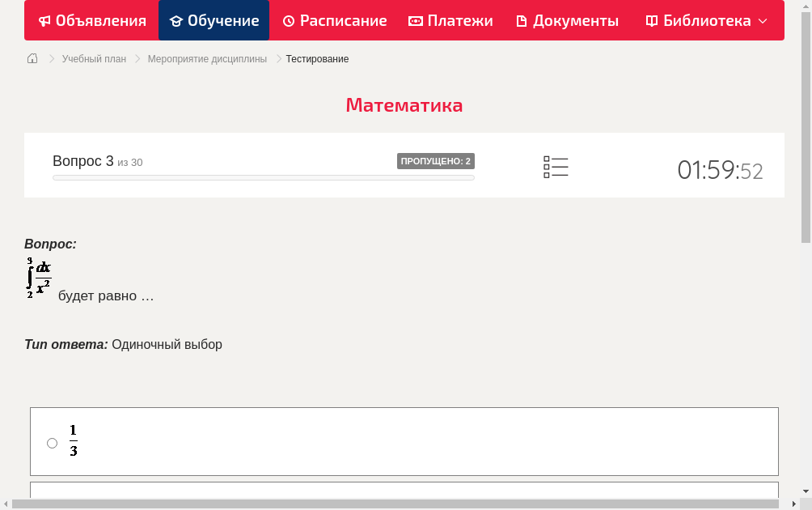The width and height of the screenshot is (812, 510).
Task: Click the megaphone icon on Объявления tab
Action: coord(45,20)
